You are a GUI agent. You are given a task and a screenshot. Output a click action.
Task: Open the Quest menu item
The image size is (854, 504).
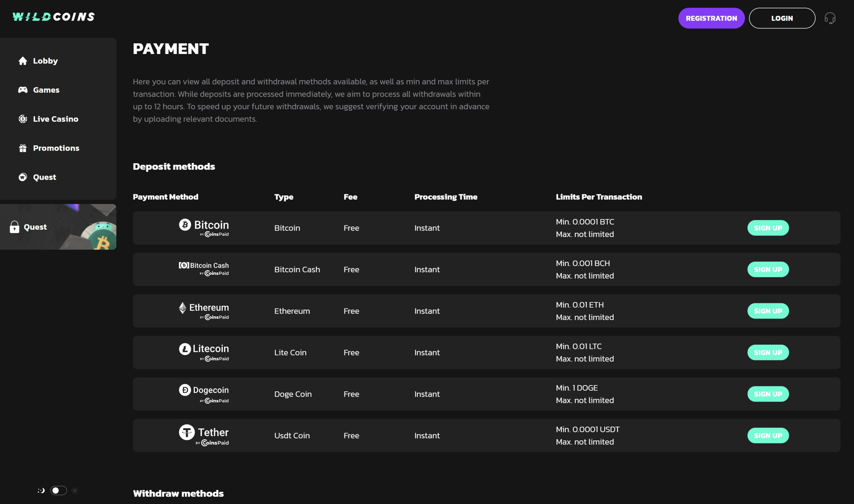pos(44,177)
